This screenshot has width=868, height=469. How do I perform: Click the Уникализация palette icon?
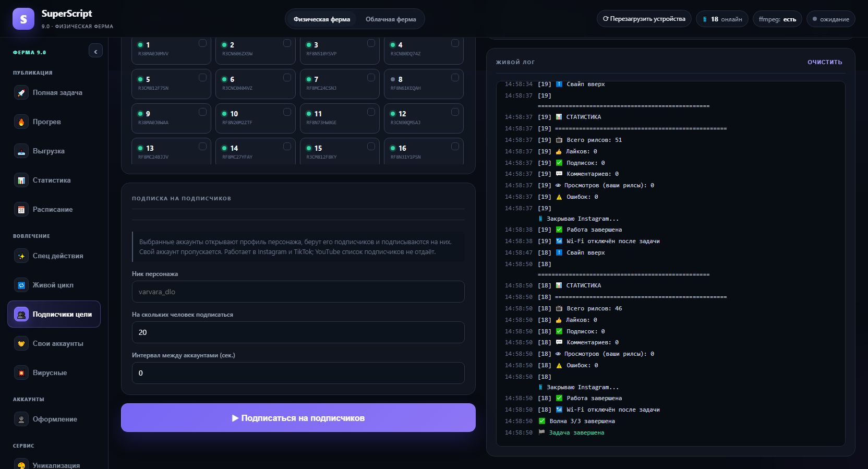[x=21, y=465]
